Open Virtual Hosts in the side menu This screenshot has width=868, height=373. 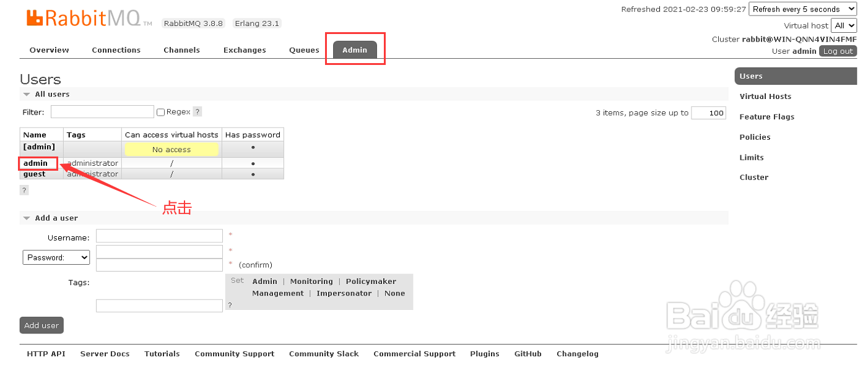click(x=765, y=96)
